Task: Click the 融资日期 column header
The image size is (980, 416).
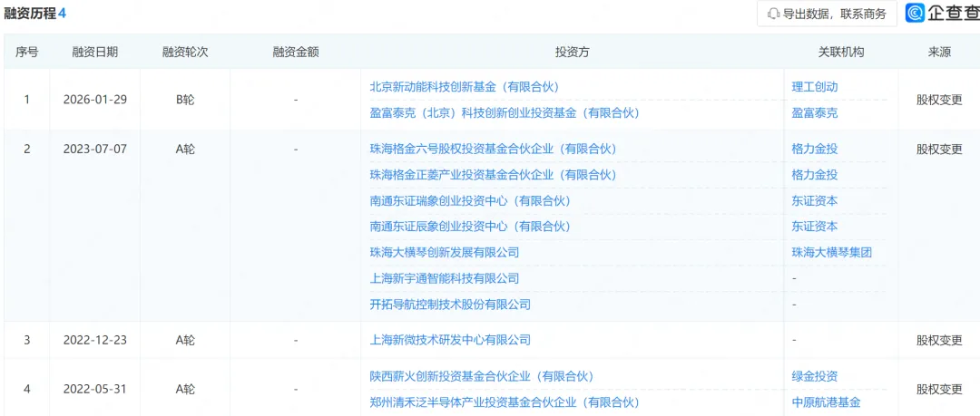Action: coord(95,53)
